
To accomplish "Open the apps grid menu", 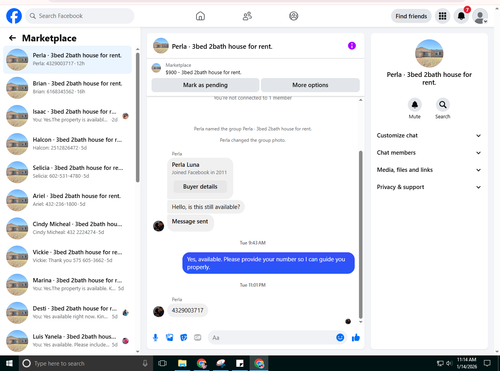I will (442, 16).
